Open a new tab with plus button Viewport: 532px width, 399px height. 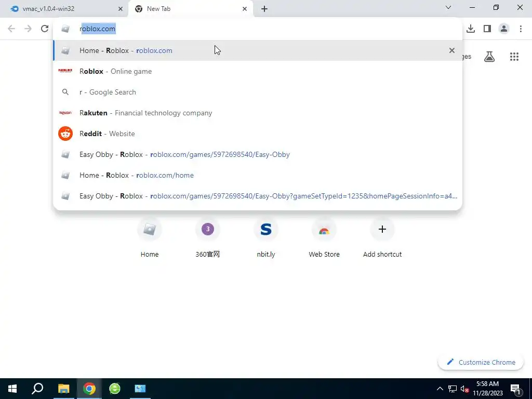(264, 9)
